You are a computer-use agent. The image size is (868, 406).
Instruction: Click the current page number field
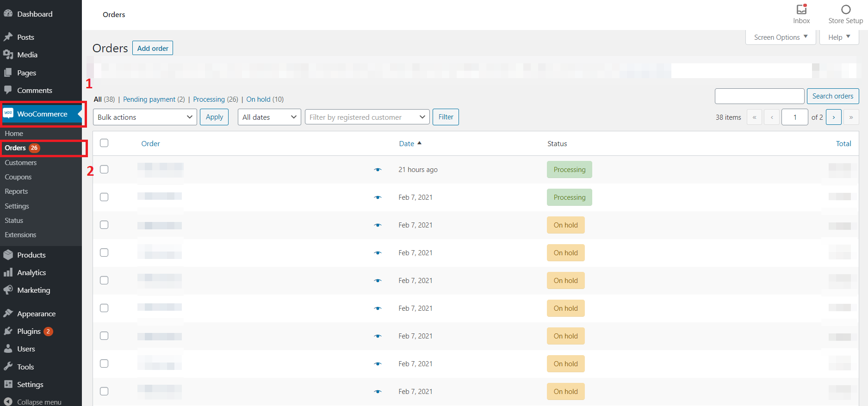pyautogui.click(x=794, y=117)
